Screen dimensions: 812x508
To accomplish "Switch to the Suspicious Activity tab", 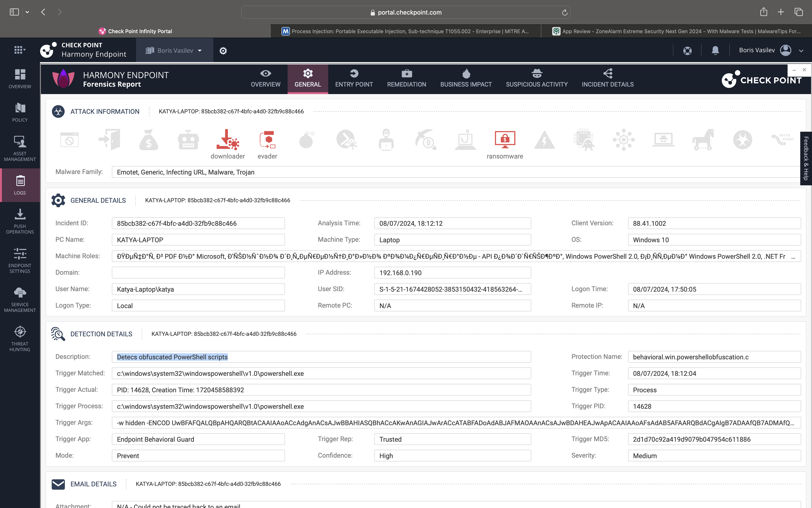I will pos(537,79).
